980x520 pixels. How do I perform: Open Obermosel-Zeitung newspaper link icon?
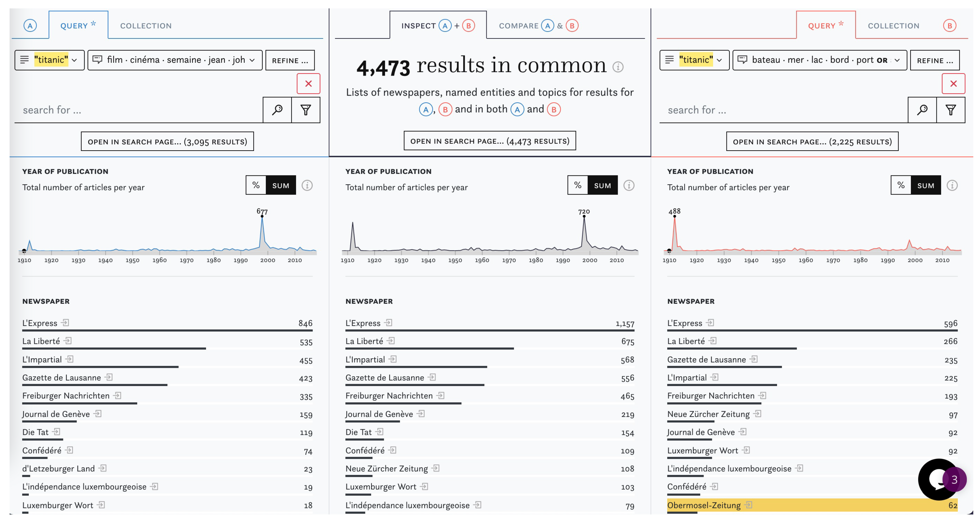tap(748, 505)
